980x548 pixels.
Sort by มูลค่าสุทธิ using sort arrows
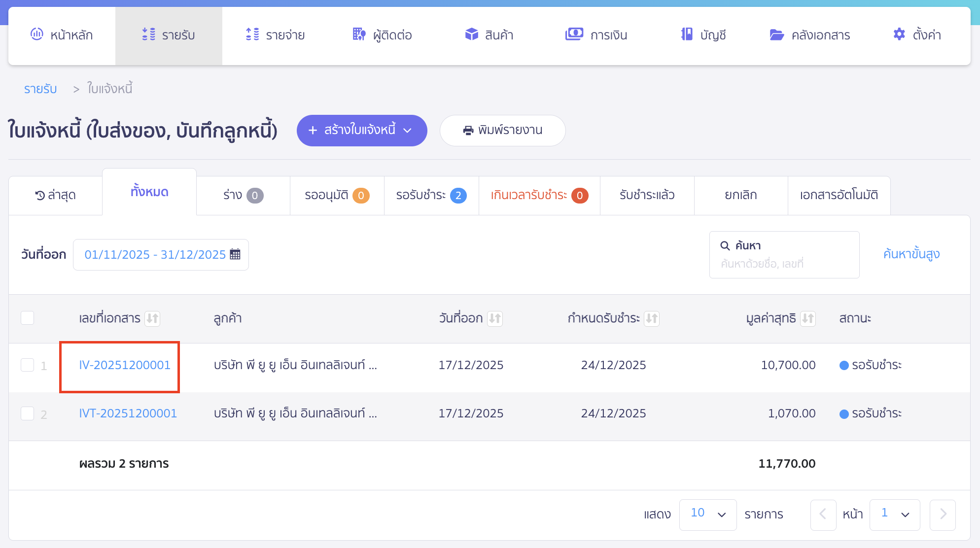coord(808,318)
